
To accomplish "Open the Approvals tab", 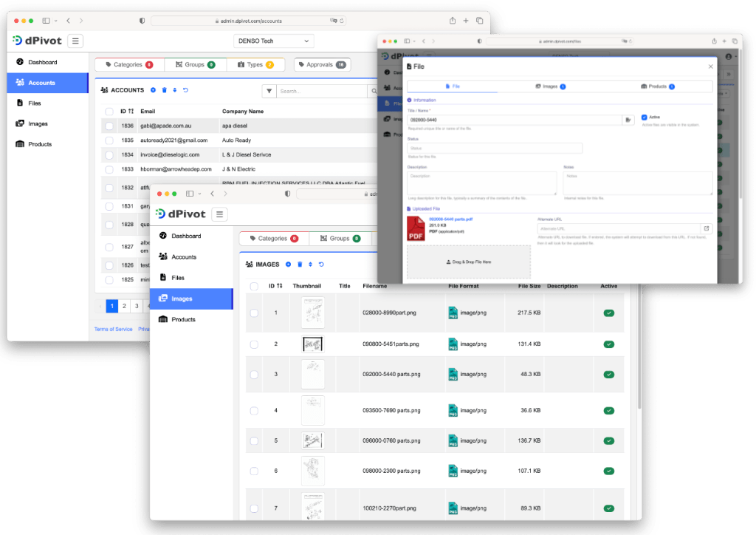I will point(322,64).
